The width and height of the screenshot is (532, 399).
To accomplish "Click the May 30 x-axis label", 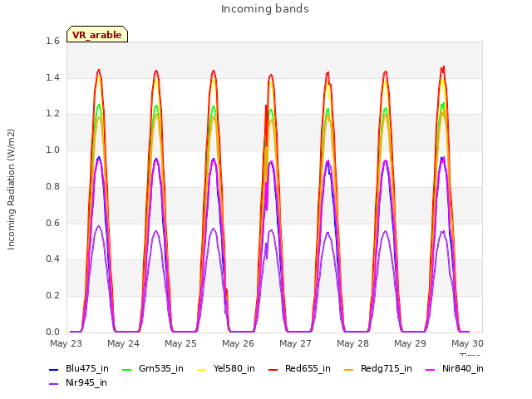I will click(x=467, y=343).
